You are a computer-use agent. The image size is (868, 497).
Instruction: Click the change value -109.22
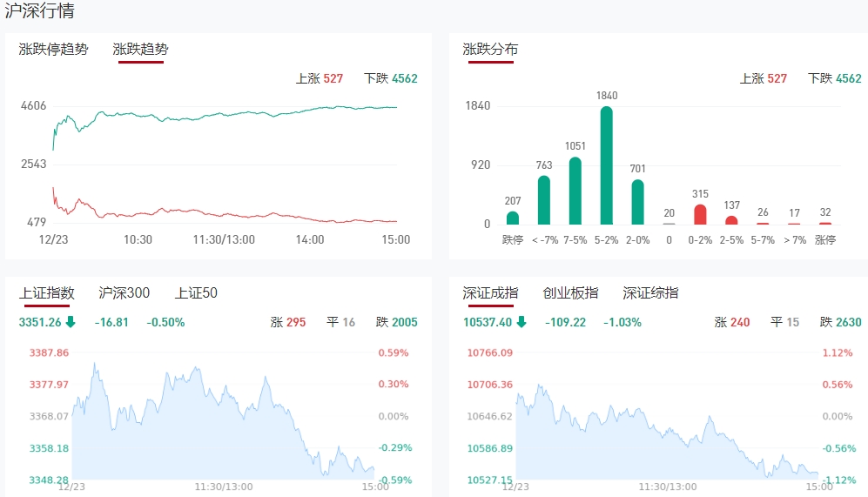(x=565, y=322)
